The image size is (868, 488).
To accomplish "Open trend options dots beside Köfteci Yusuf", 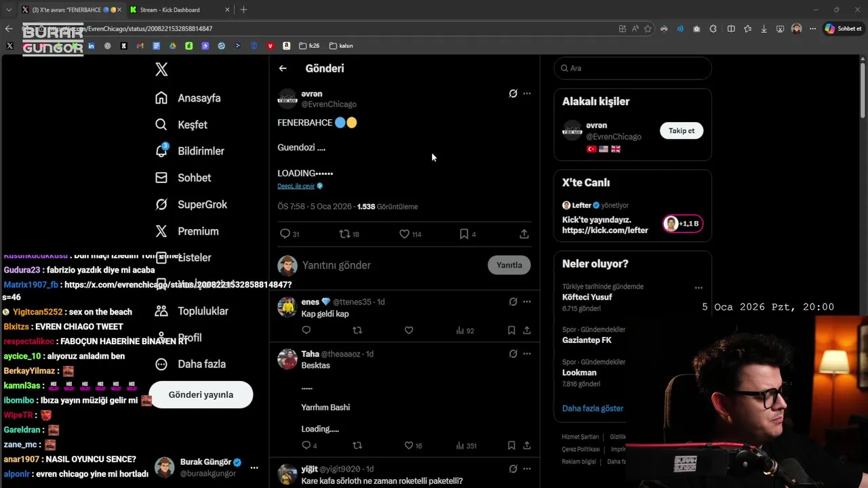I will click(698, 287).
